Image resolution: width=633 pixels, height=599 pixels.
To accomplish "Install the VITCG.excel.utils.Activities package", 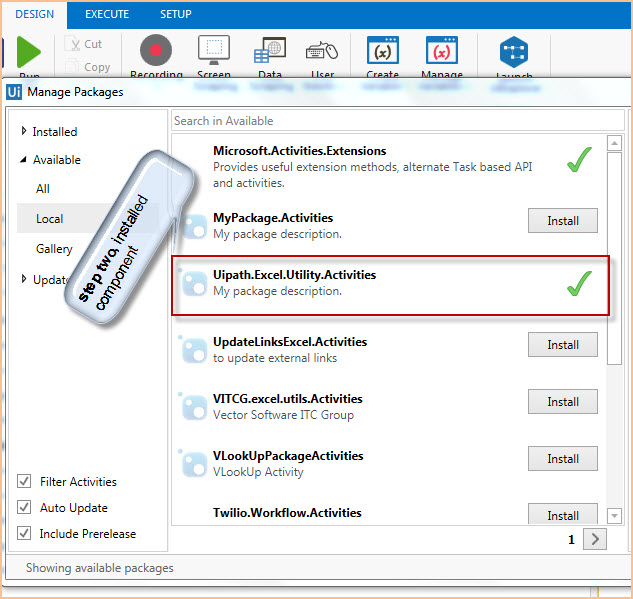I will pyautogui.click(x=563, y=402).
